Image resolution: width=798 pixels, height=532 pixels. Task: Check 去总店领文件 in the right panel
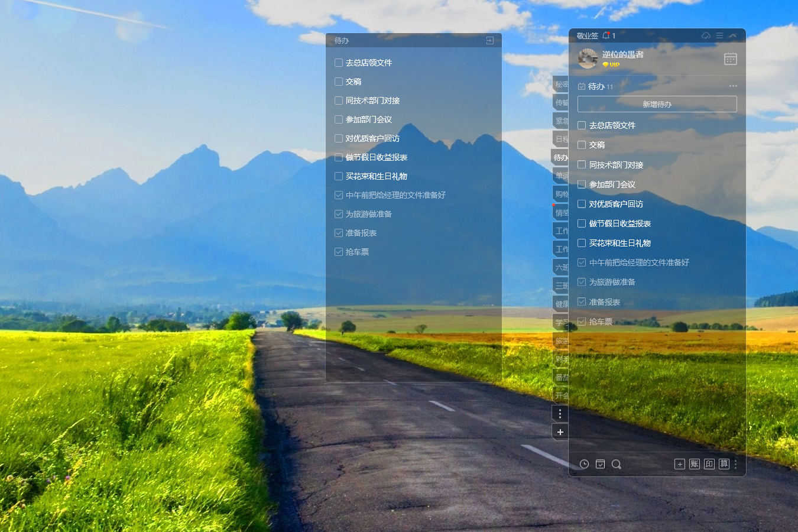tap(582, 125)
